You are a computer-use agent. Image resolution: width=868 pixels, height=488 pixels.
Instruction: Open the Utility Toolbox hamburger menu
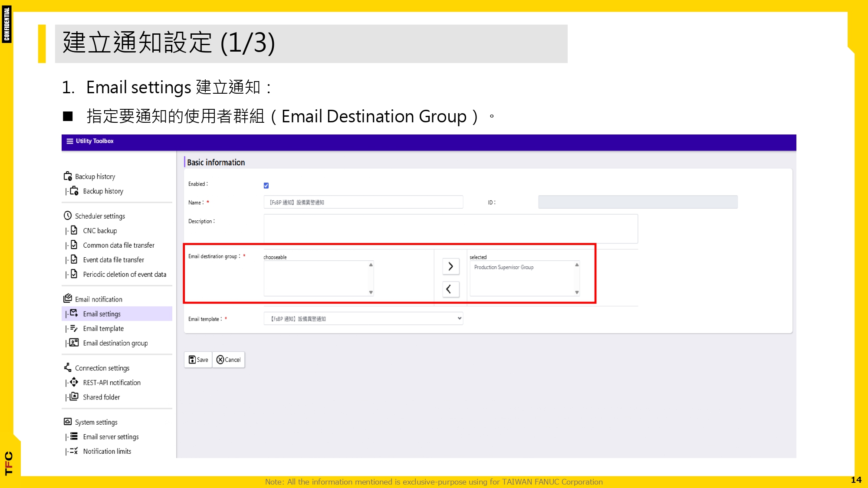click(69, 141)
